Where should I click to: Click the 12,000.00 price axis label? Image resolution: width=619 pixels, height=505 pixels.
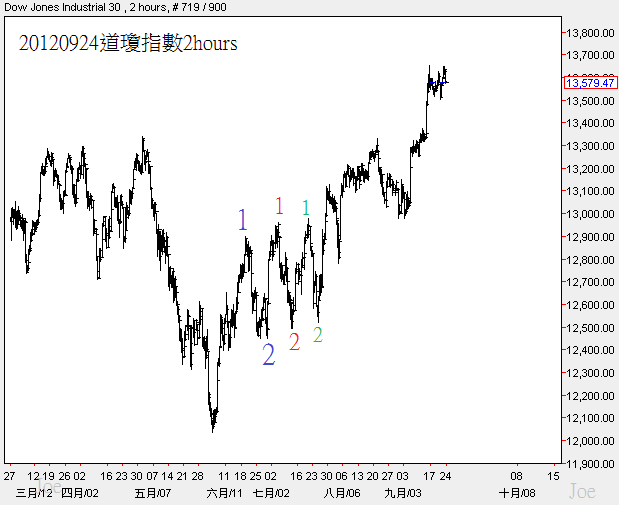tap(590, 441)
